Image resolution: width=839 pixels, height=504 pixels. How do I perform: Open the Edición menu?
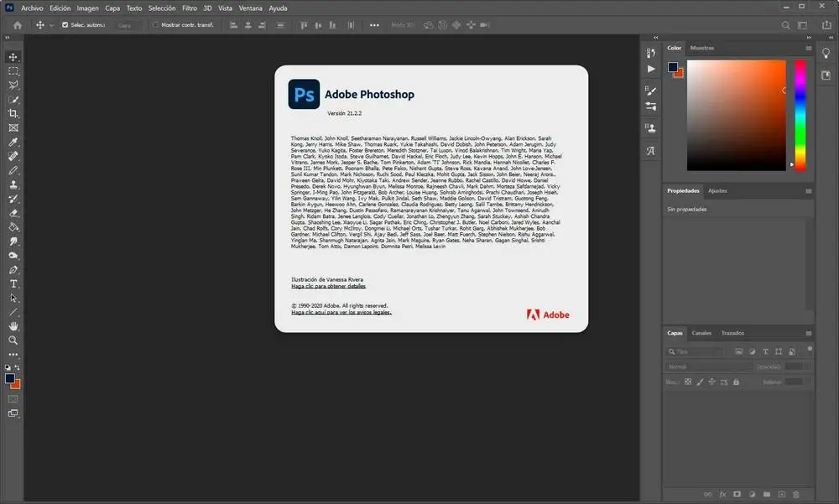pyautogui.click(x=60, y=8)
